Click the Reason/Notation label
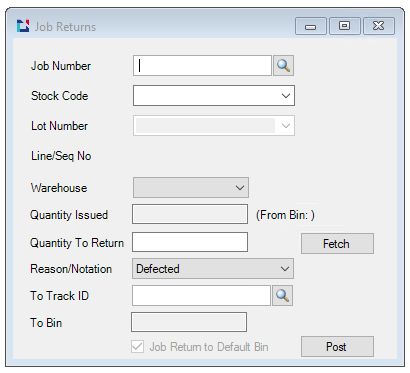Screen dimensions: 410x373 pos(71,269)
